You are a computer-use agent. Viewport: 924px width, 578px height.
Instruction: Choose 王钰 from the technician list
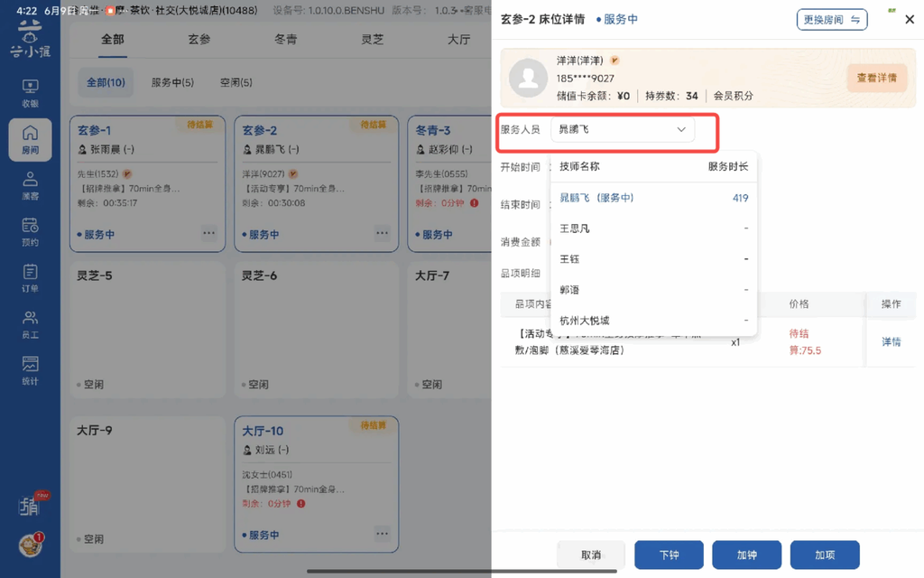[x=653, y=259]
